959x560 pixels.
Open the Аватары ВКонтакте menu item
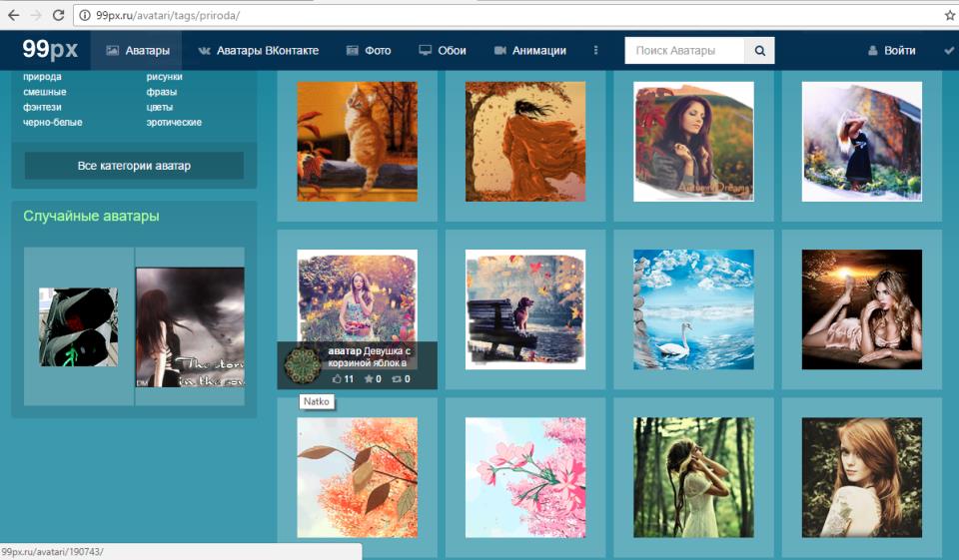[259, 51]
